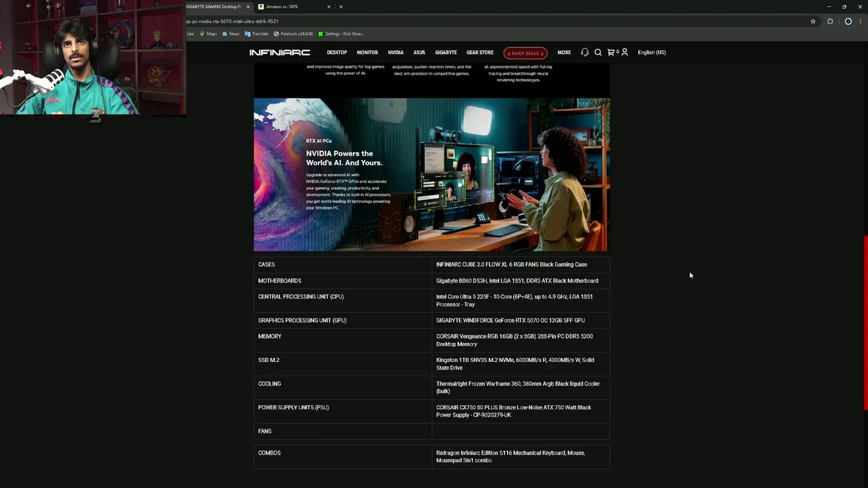Select the CORSAIR Vengeance RGB 16GB text
This screenshot has width=868, height=488.
514,340
